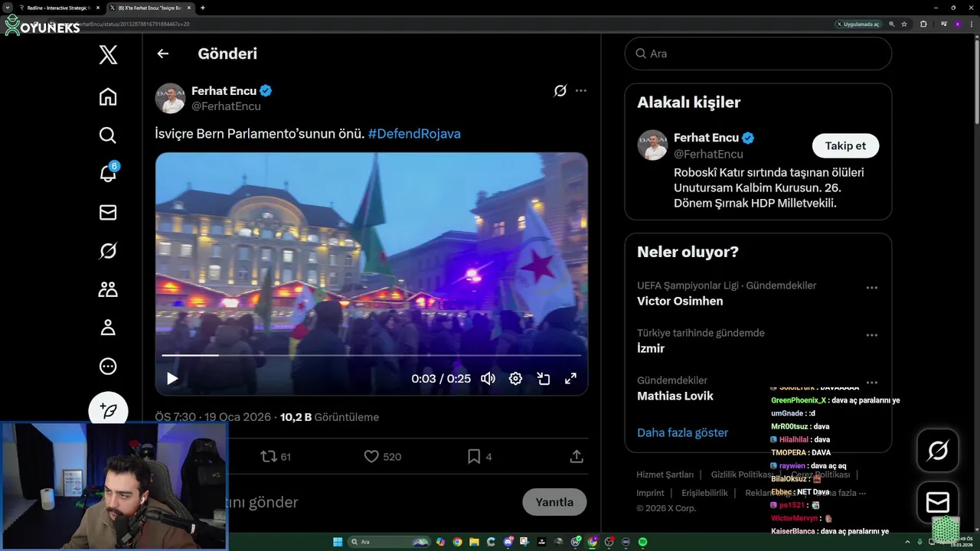The image size is (980, 551).
Task: Open options for Mathias Lovik trend
Action: coord(871,383)
